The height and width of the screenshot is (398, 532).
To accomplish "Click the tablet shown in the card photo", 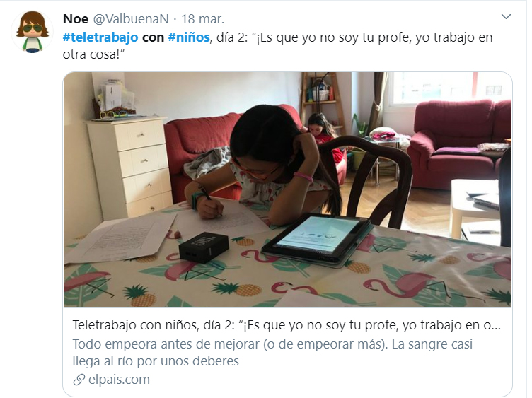I will [317, 239].
